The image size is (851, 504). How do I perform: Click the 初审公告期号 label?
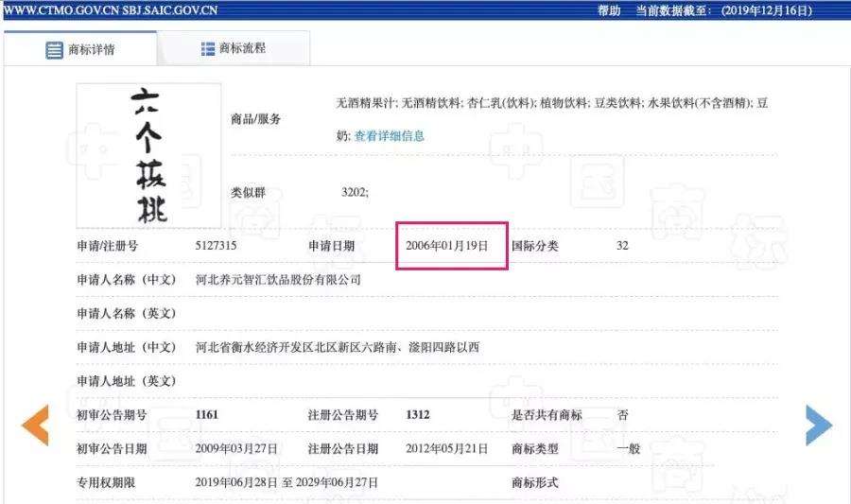coord(112,415)
